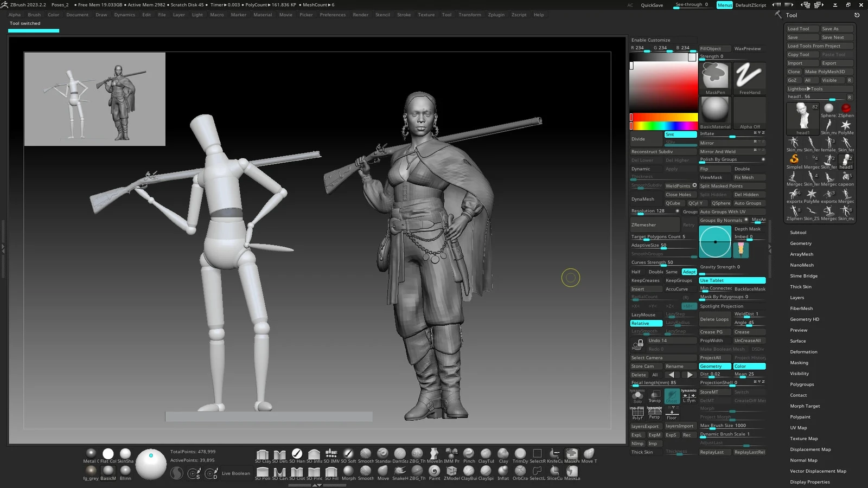Choose the ZModeler brush
This screenshot has width=868, height=488.
pyautogui.click(x=451, y=471)
